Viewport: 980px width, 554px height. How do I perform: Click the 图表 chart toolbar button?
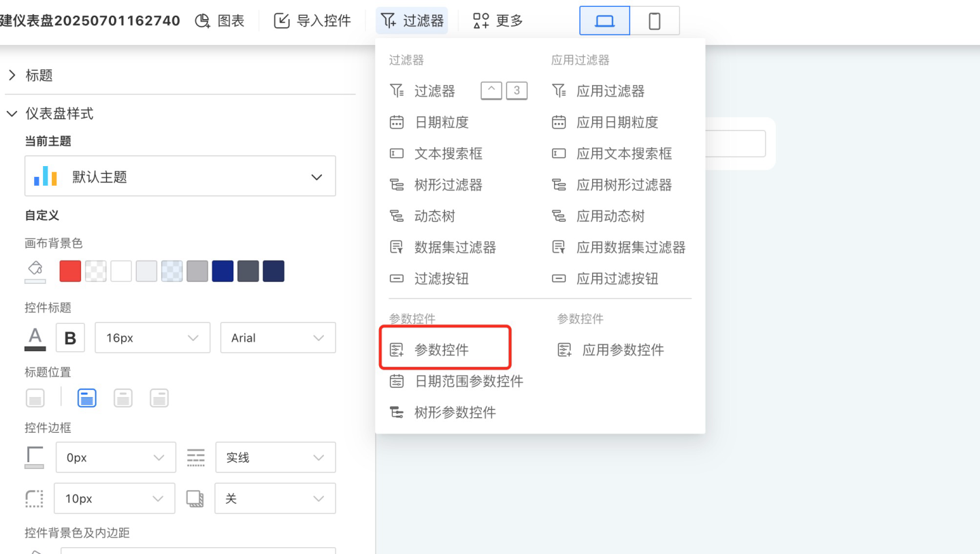coord(220,21)
